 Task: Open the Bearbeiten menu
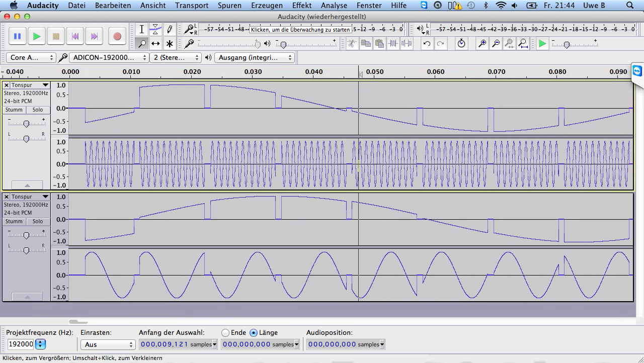(113, 6)
